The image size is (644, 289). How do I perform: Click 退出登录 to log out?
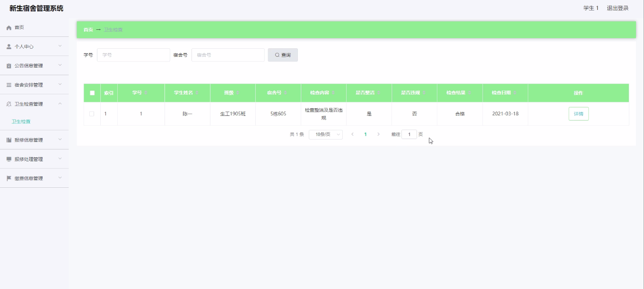click(x=618, y=8)
